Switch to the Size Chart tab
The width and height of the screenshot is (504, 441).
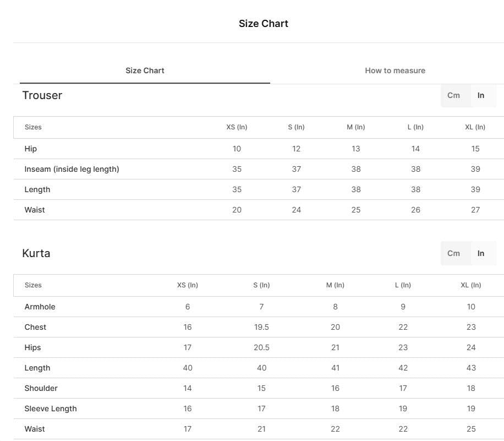145,70
